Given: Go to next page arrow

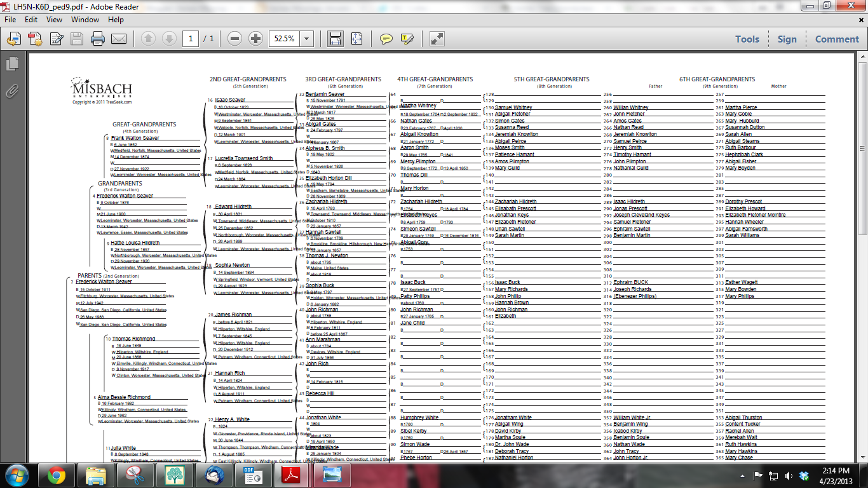Looking at the screenshot, I should coord(169,39).
